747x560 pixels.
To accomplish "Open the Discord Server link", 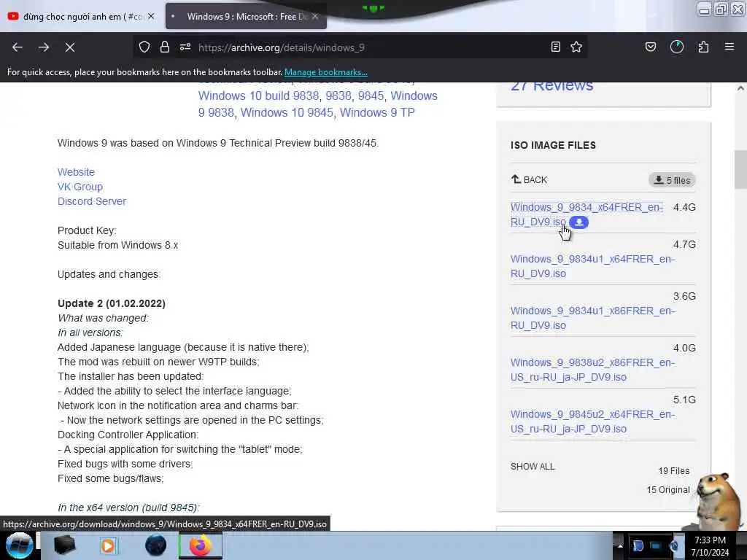I will click(x=92, y=201).
